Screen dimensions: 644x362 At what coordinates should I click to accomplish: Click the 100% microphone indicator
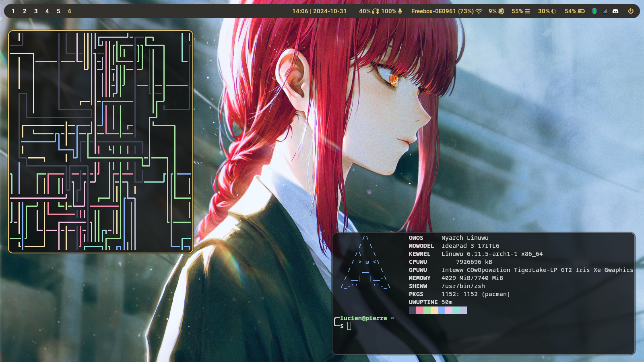coord(392,11)
